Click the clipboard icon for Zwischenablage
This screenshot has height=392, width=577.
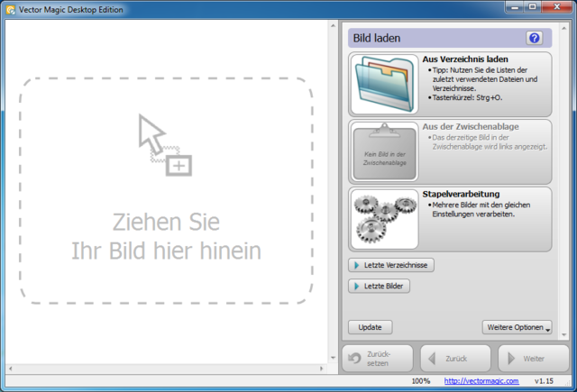[x=385, y=151]
